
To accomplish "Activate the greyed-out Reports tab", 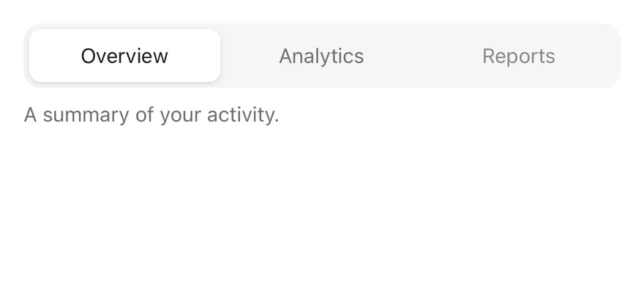I will (518, 56).
